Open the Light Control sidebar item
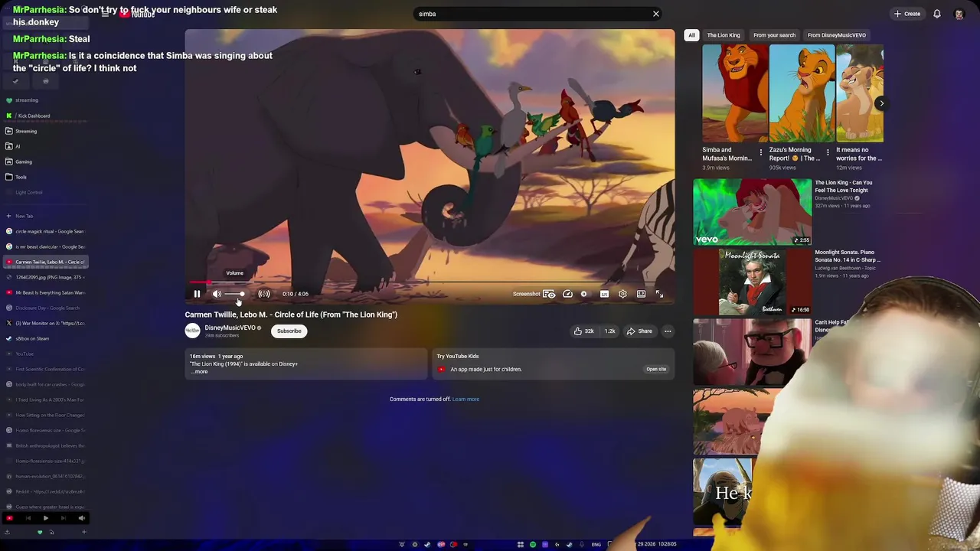 click(x=46, y=192)
